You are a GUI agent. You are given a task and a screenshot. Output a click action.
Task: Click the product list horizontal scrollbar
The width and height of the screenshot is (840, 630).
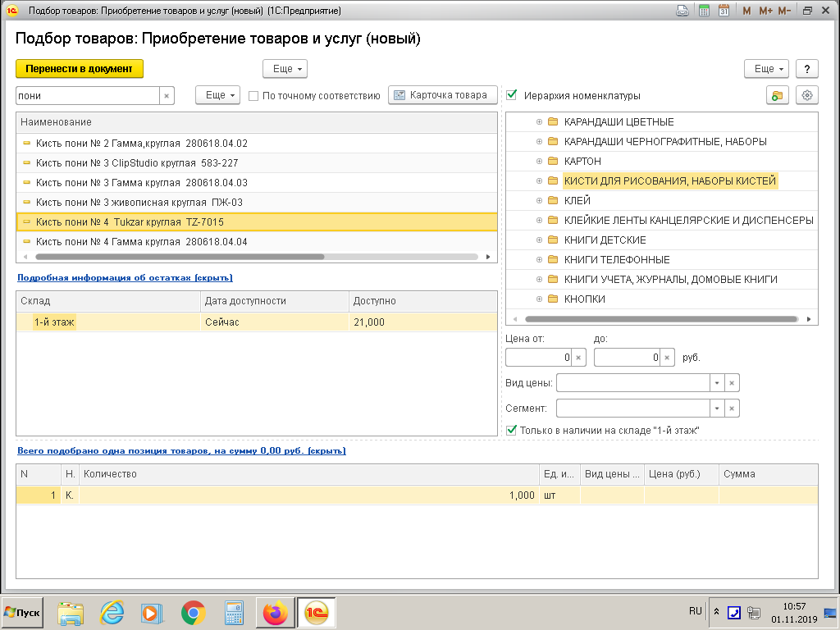[180, 257]
